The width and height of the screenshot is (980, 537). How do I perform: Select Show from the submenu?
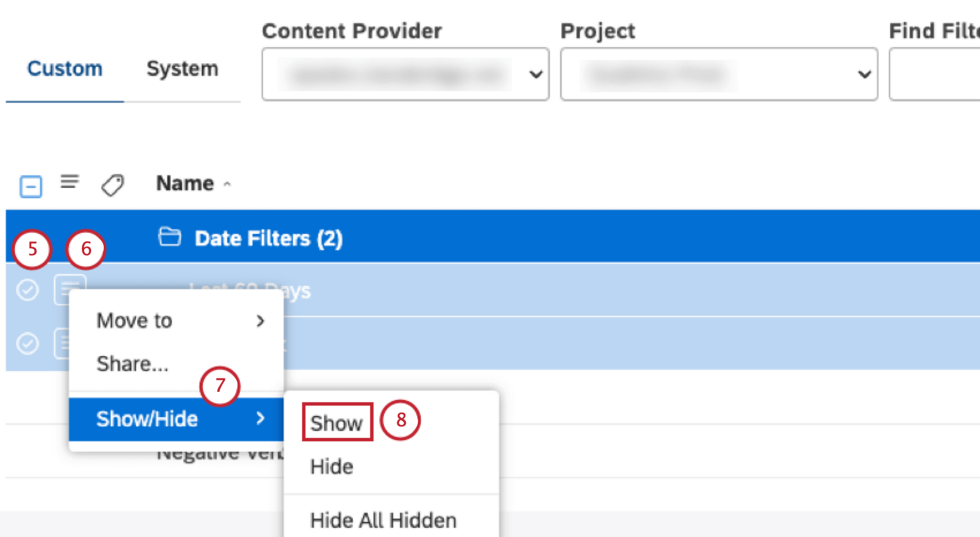(337, 422)
